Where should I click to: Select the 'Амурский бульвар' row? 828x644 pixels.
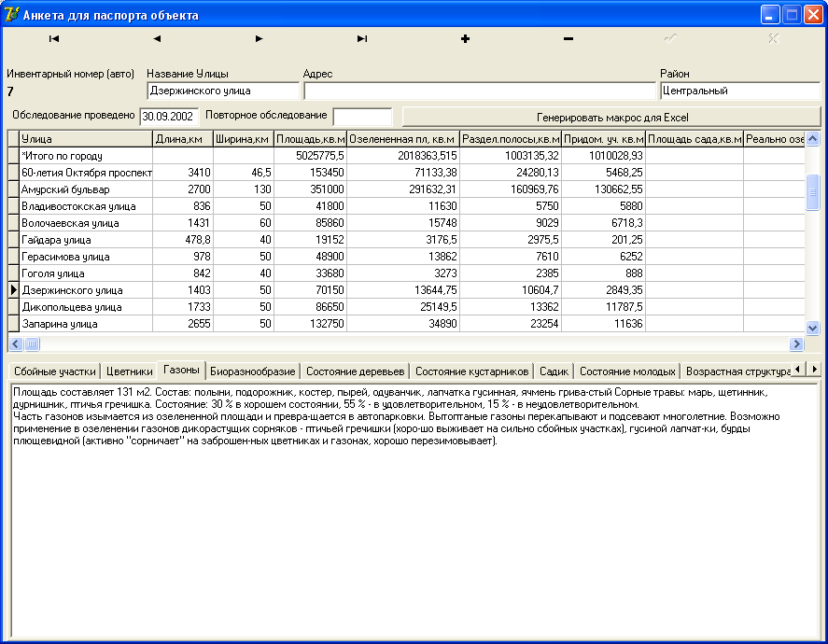[x=407, y=189]
